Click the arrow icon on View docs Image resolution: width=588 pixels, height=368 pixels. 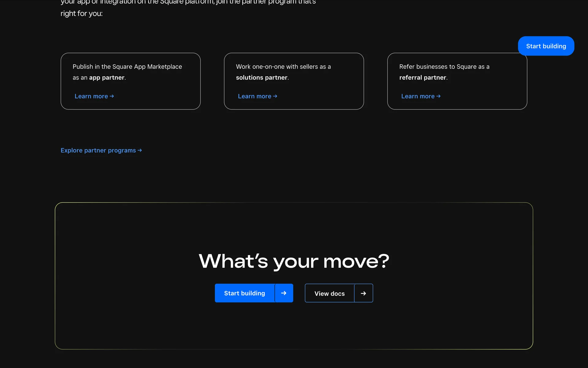[x=363, y=293]
